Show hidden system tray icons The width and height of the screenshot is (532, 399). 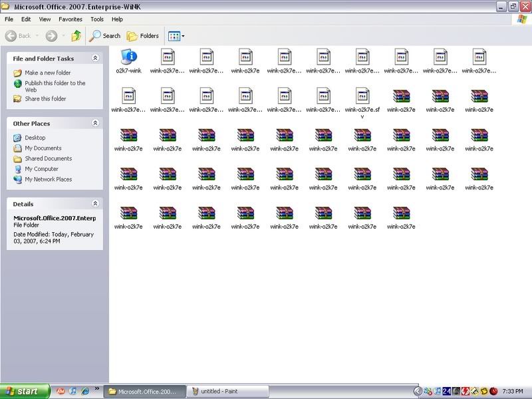pos(418,392)
